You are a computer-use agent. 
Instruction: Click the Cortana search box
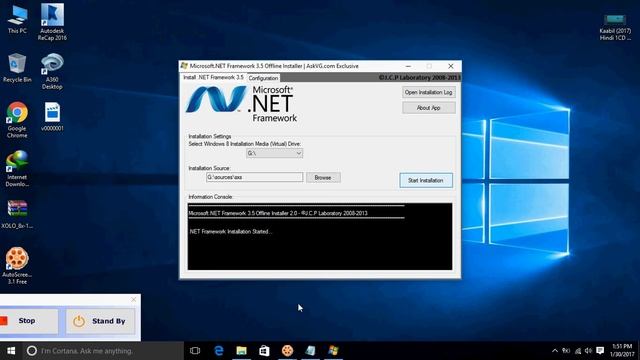tap(102, 351)
